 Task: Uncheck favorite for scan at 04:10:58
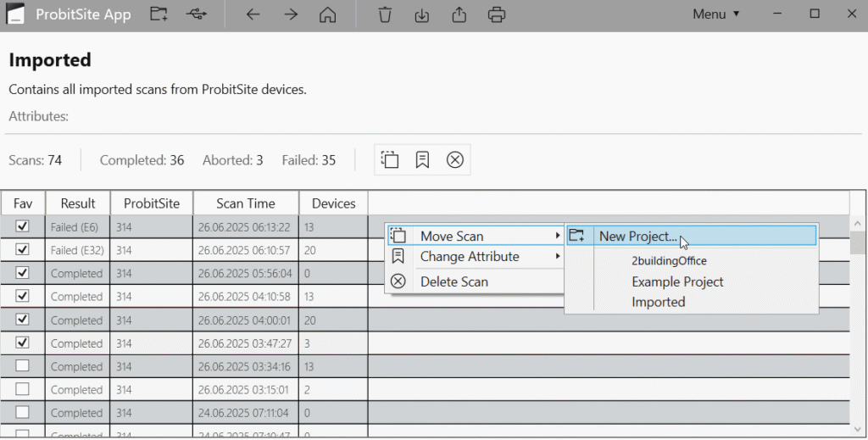click(x=22, y=296)
